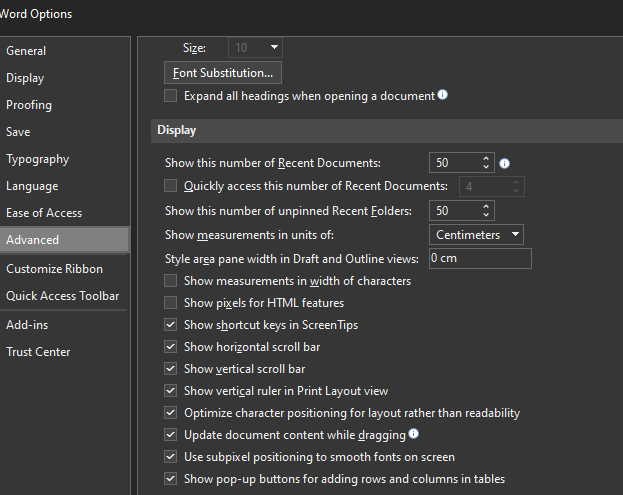Open info tip for Expand all headings
Viewport: 623px width, 495px height.
click(x=442, y=95)
